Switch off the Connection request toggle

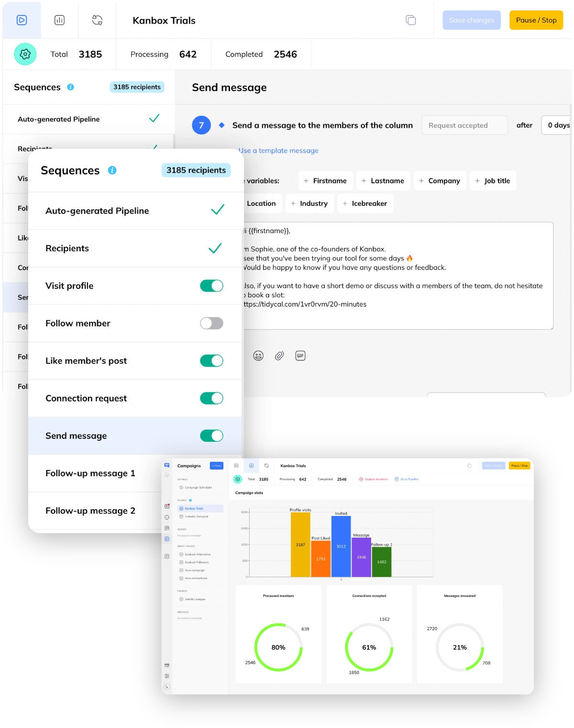(211, 398)
